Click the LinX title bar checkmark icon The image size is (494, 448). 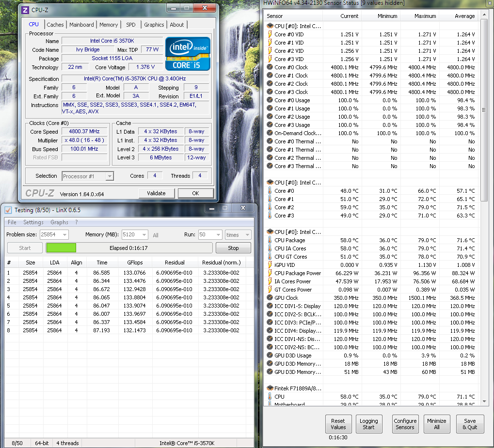click(9, 210)
